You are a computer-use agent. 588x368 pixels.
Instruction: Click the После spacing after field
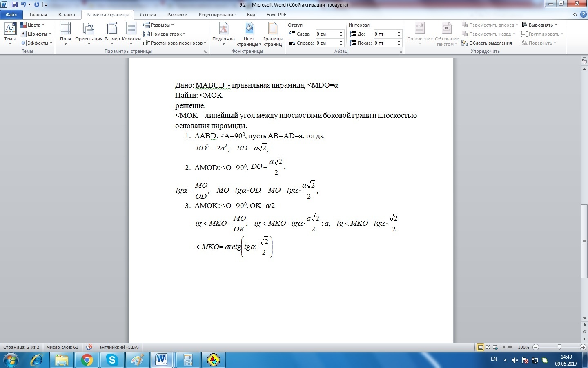[384, 43]
